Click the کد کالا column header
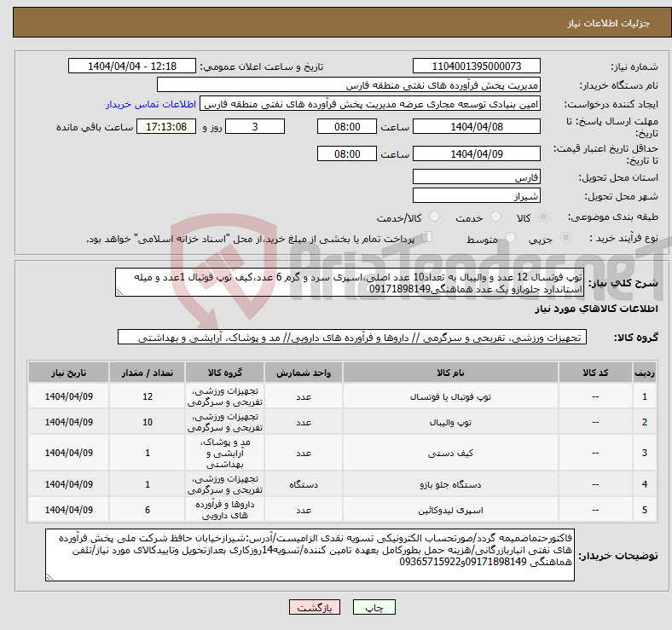 [x=595, y=373]
